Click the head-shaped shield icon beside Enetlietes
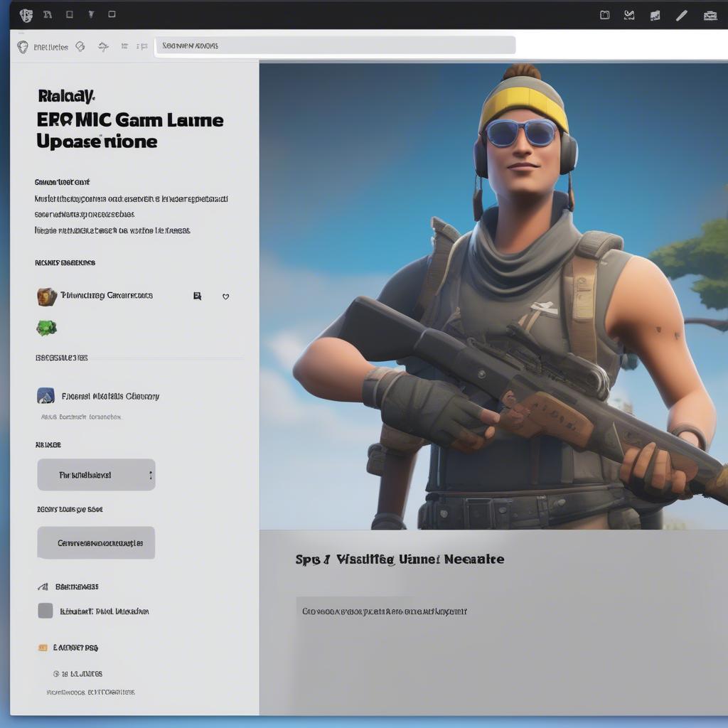The width and height of the screenshot is (728, 728). [x=22, y=47]
